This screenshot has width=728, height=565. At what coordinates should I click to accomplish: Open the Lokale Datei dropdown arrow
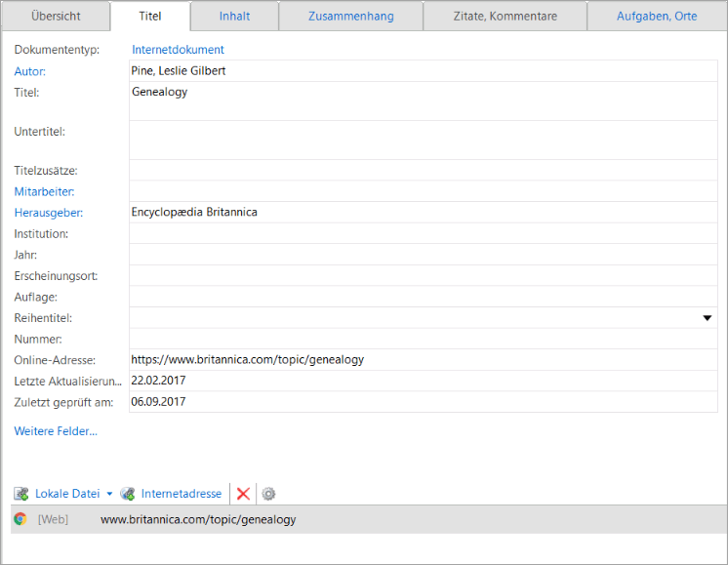pyautogui.click(x=109, y=494)
